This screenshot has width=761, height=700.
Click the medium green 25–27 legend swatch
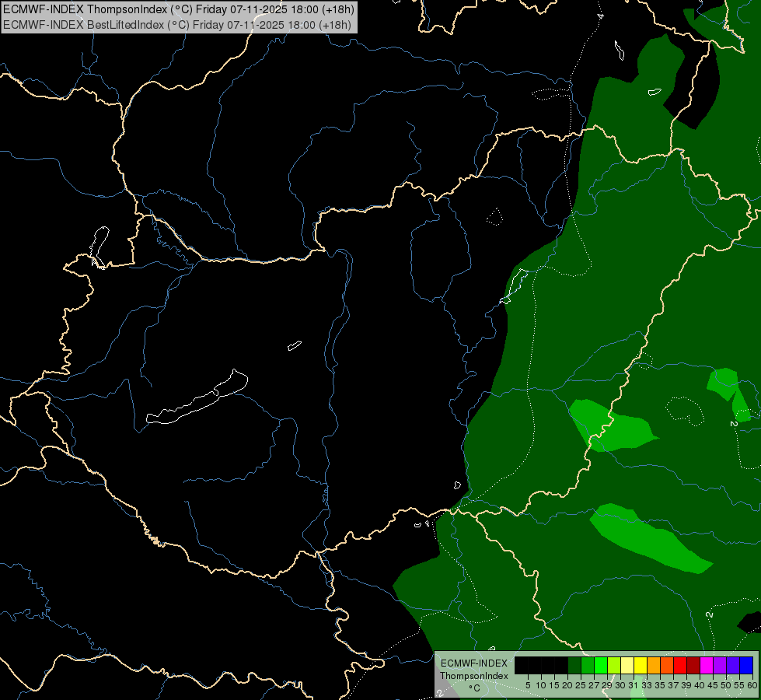click(588, 665)
